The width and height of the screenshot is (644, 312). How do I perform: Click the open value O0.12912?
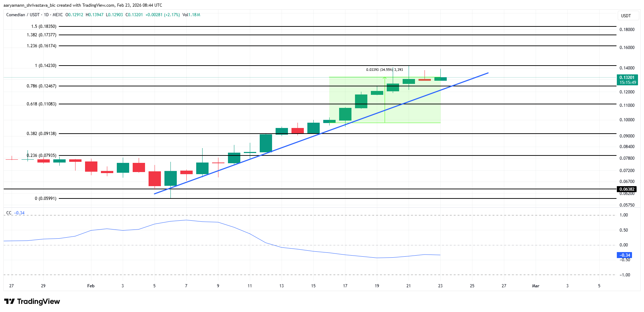[x=74, y=15]
